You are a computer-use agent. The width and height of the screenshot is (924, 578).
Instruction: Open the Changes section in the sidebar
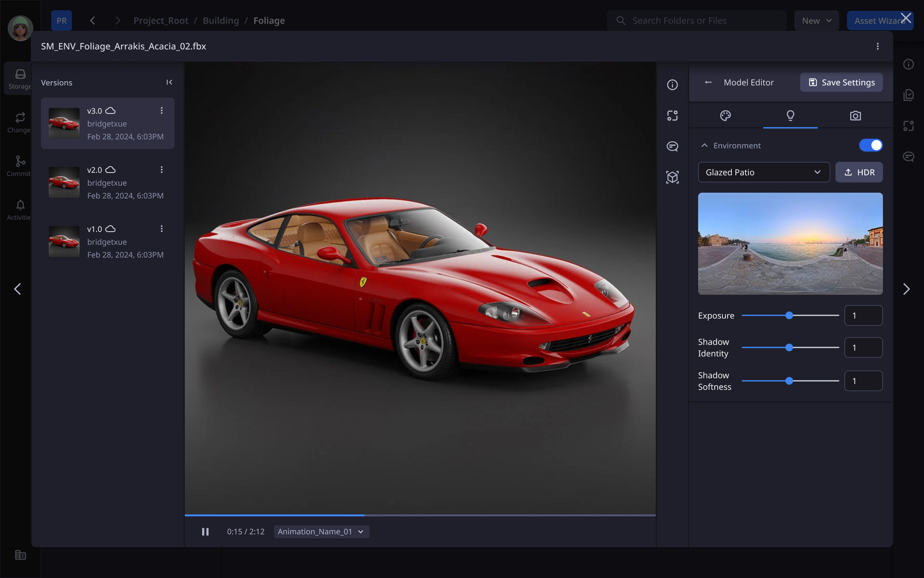pyautogui.click(x=20, y=122)
